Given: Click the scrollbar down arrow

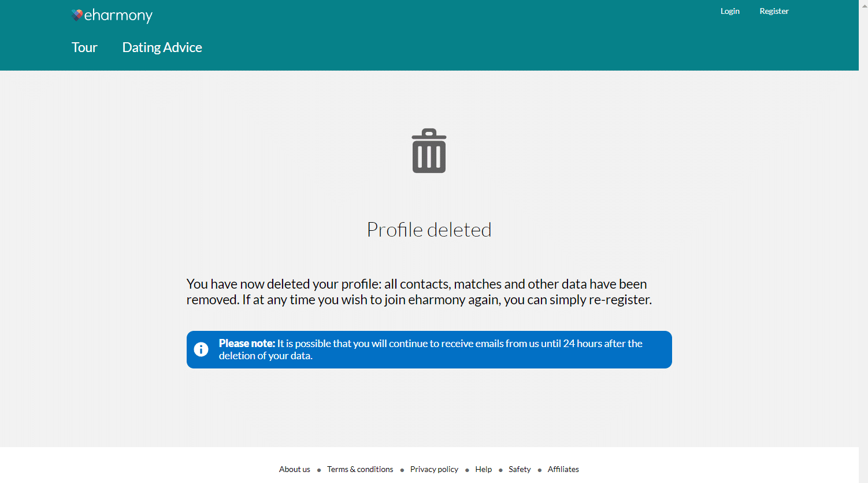Looking at the screenshot, I should pos(863,478).
